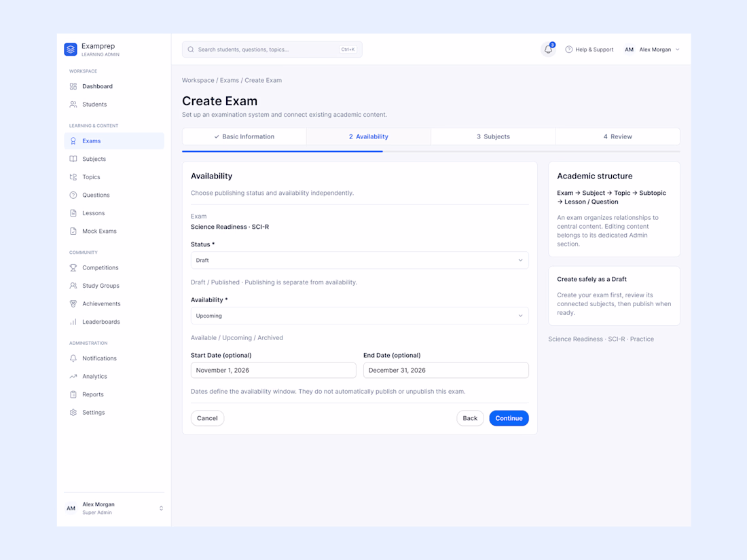Click the Dashboard grid icon
Screen dimensions: 747x560
coord(73,86)
